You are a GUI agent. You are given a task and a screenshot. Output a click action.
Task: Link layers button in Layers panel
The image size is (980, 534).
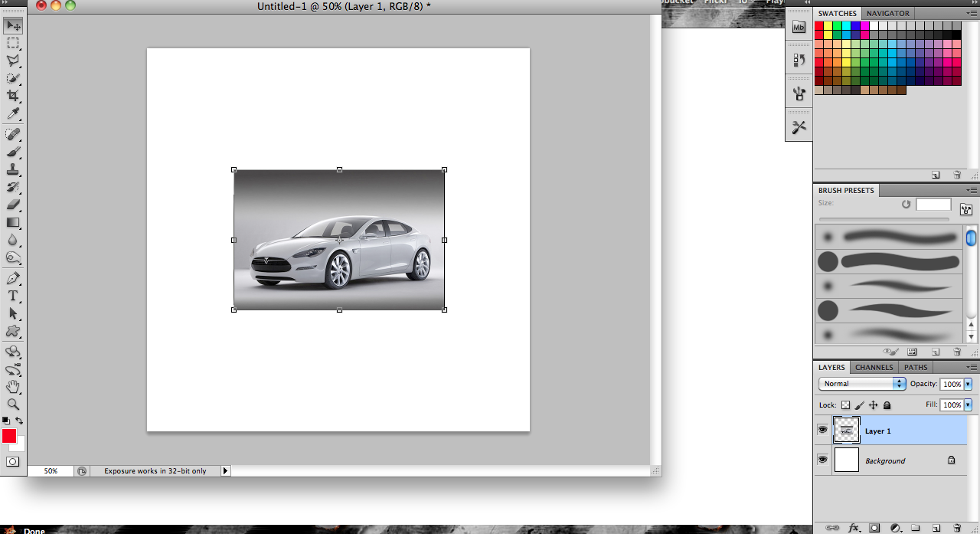[832, 528]
